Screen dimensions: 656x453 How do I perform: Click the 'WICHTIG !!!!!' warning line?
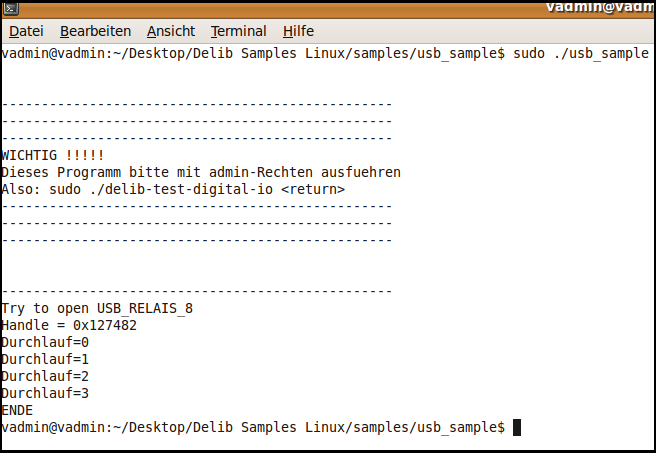pyautogui.click(x=52, y=155)
